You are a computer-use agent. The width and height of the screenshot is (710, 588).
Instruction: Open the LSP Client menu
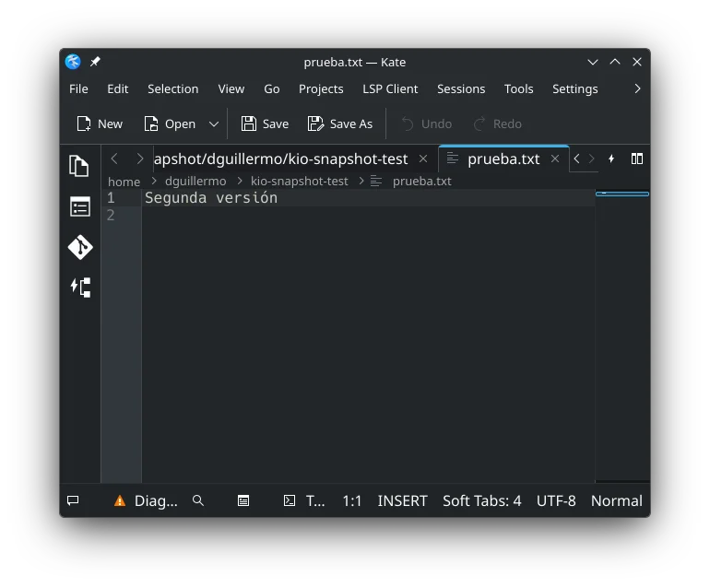pyautogui.click(x=390, y=88)
